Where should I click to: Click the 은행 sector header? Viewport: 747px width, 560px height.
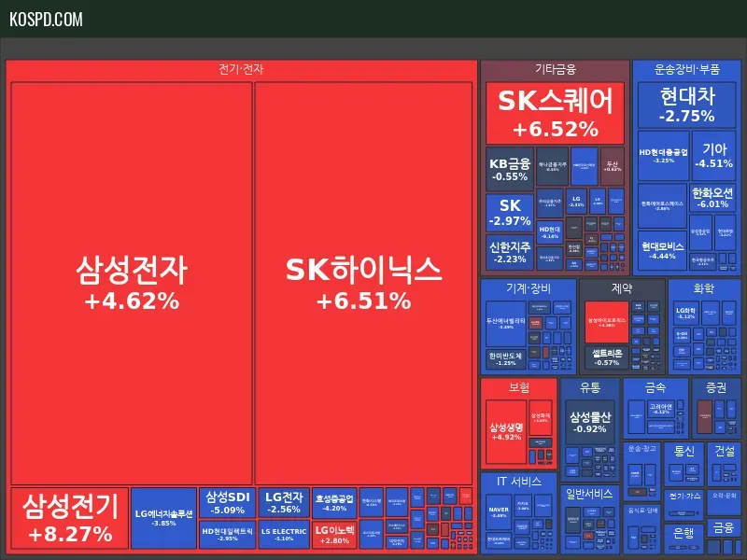pyautogui.click(x=684, y=532)
